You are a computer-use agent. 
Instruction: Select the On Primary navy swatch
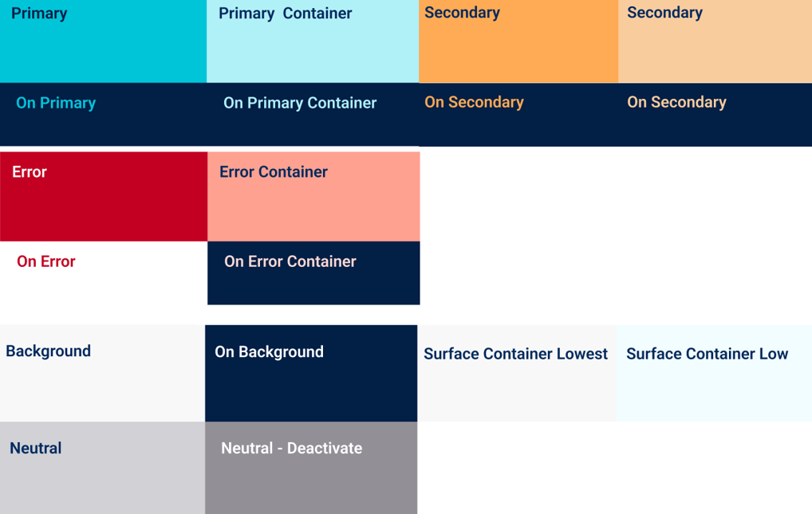(x=103, y=115)
